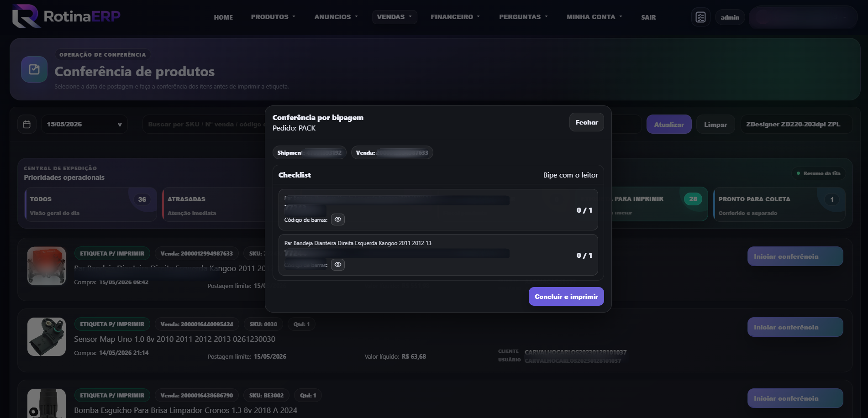Open the admin user badge
868x418 pixels.
coord(730,17)
